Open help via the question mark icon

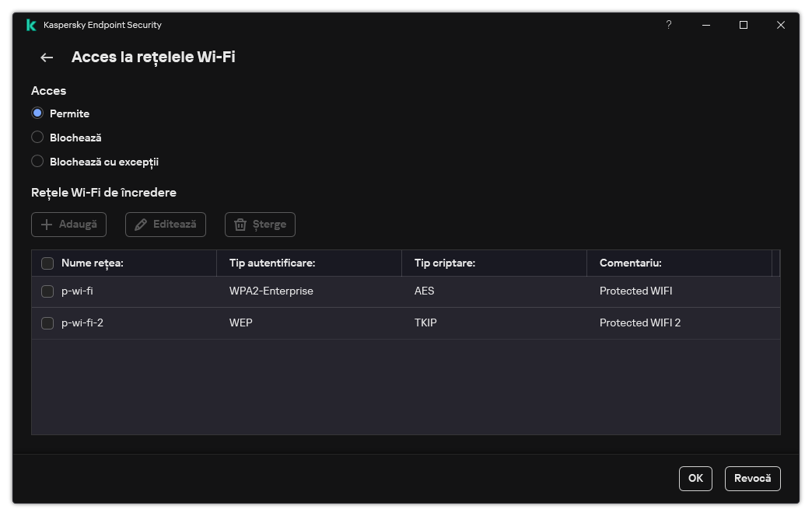(668, 25)
